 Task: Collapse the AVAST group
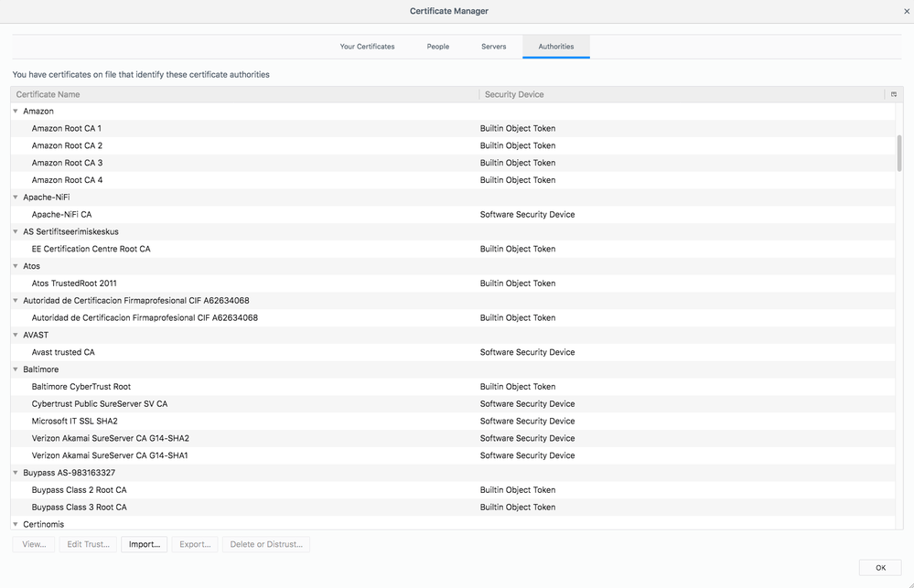[16, 335]
